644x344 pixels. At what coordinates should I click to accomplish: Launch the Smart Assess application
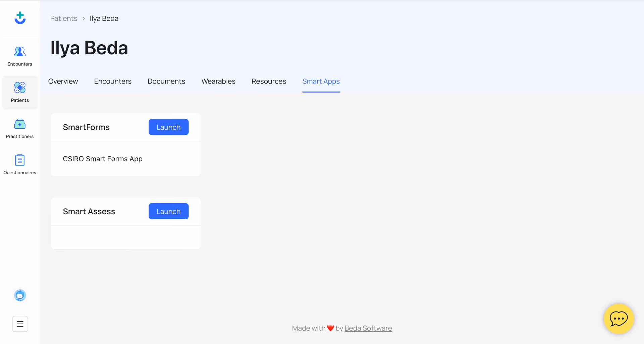click(x=168, y=211)
